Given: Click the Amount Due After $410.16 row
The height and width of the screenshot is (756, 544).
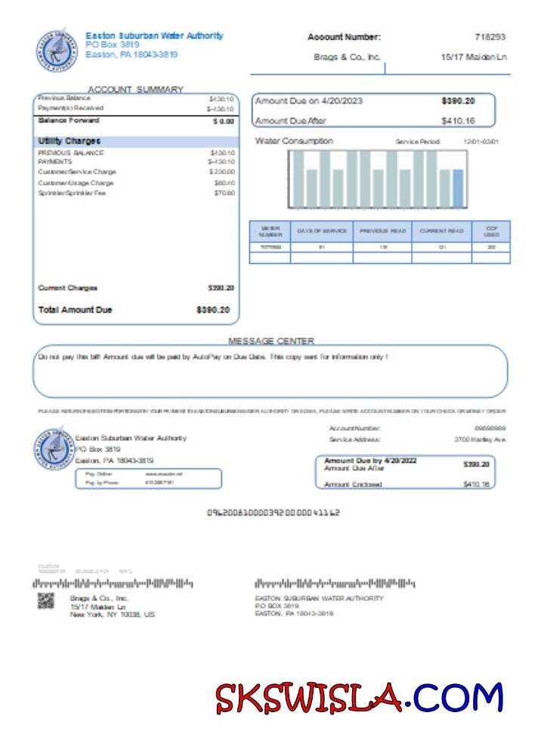Looking at the screenshot, I should point(373,120).
